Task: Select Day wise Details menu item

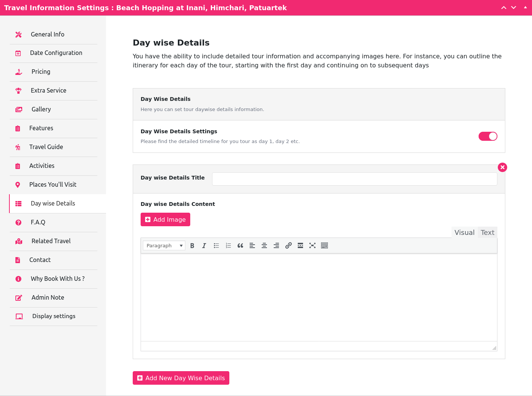Action: tap(58, 204)
